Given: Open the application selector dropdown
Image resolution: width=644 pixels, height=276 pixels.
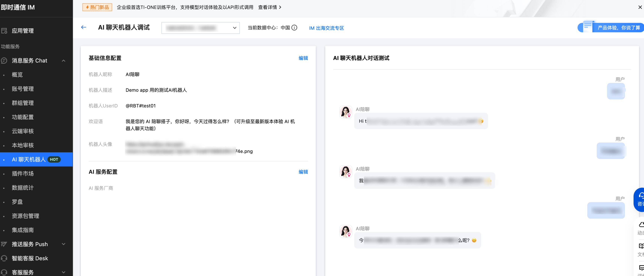Looking at the screenshot, I should (x=200, y=28).
